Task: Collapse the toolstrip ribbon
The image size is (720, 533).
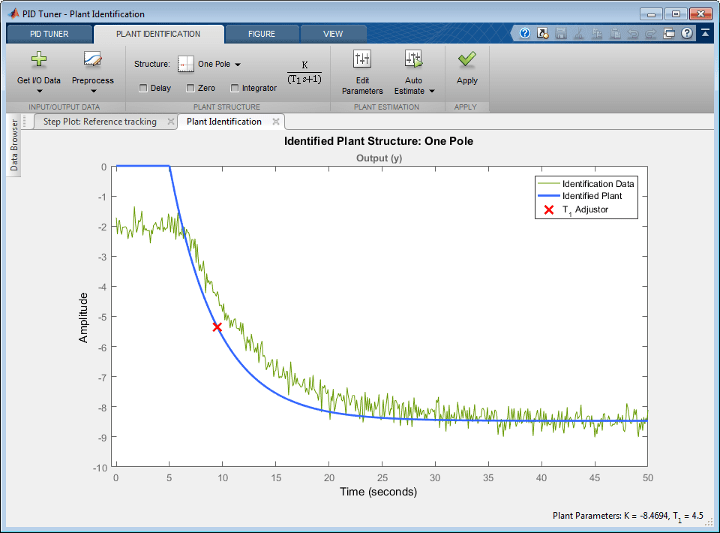Action: [x=704, y=33]
